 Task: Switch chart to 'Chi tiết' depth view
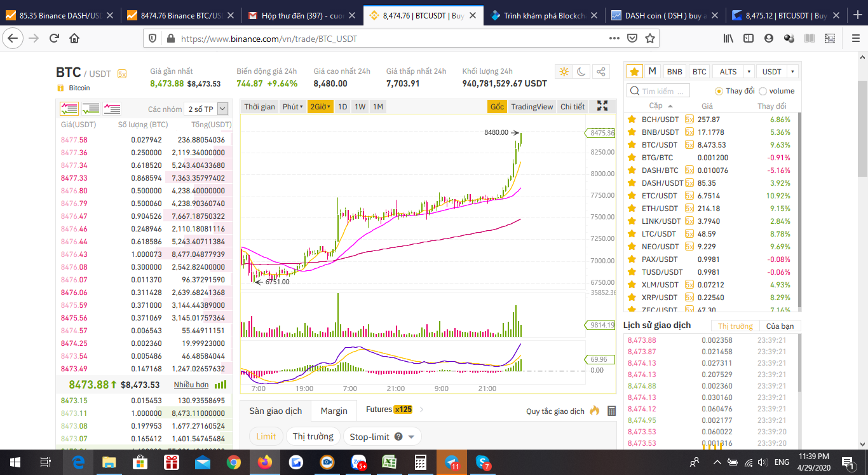[x=573, y=107]
